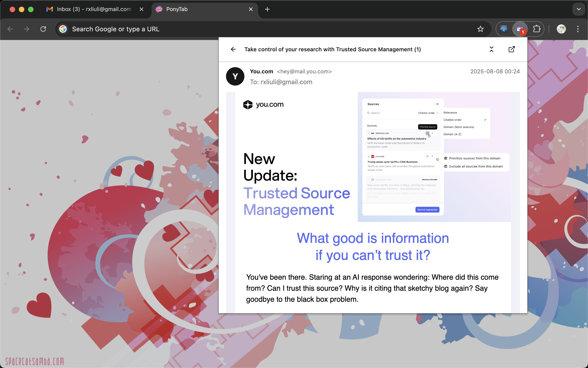
Task: Click the 'What good is information' heading
Action: [x=373, y=247]
